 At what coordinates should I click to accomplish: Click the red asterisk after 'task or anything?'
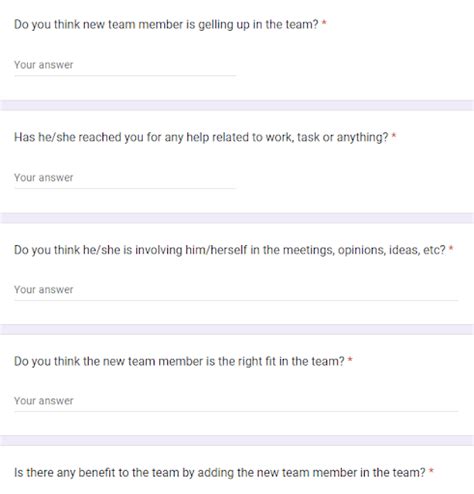(x=394, y=135)
